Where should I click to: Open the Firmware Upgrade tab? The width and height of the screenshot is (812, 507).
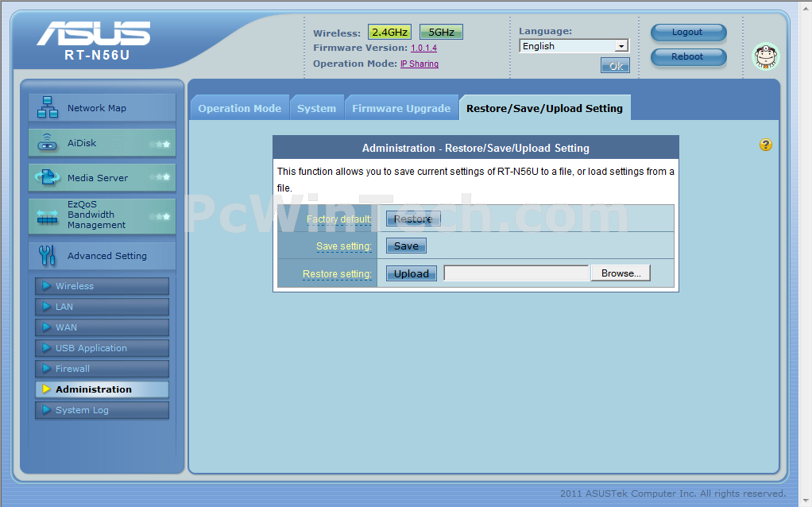(401, 108)
